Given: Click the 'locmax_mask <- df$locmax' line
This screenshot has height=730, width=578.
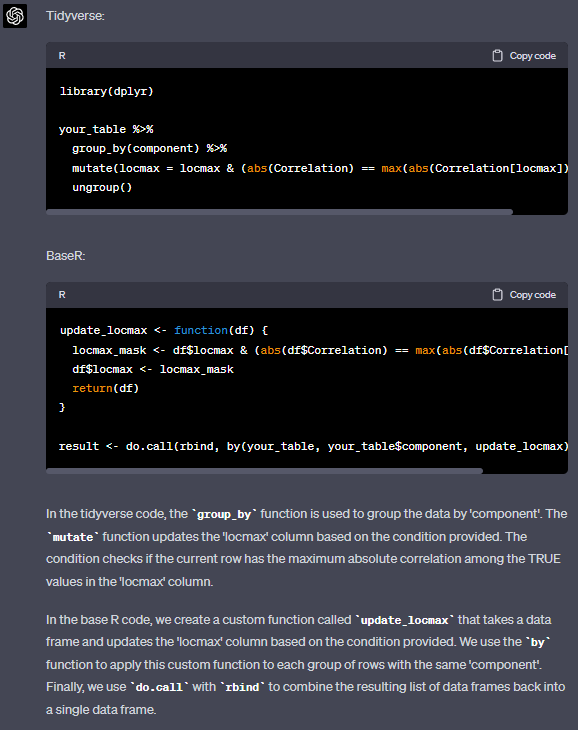Looking at the screenshot, I should tap(320, 350).
